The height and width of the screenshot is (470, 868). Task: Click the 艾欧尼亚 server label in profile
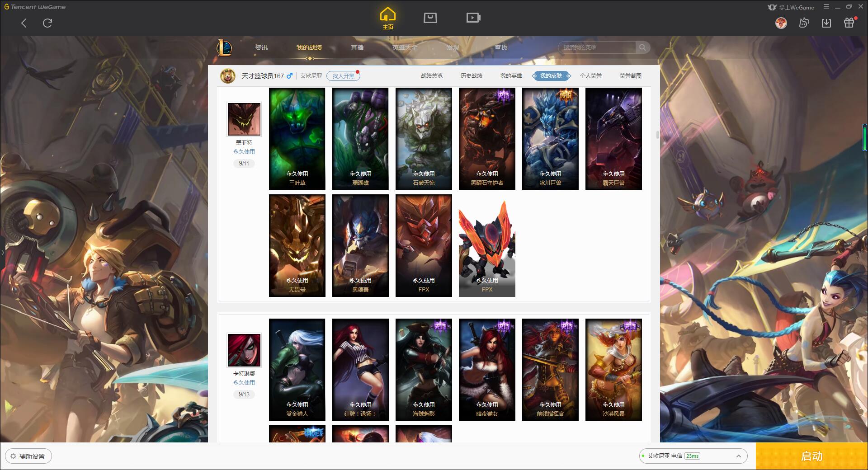pyautogui.click(x=311, y=76)
